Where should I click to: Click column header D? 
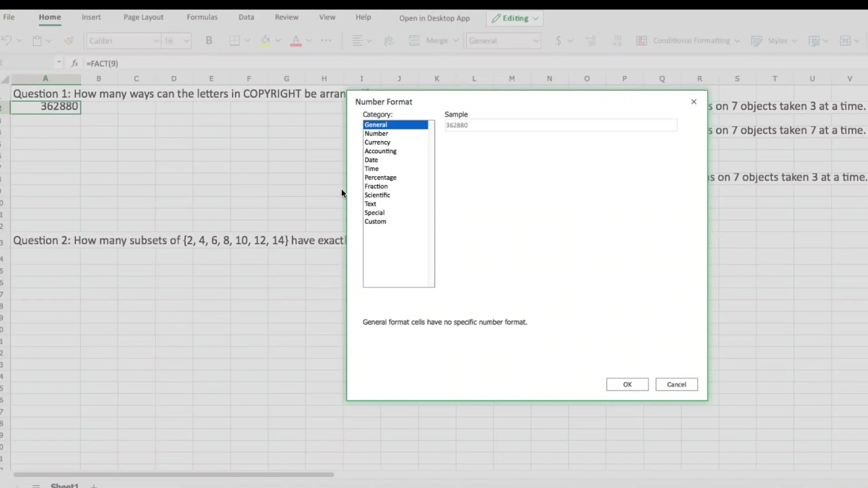174,79
